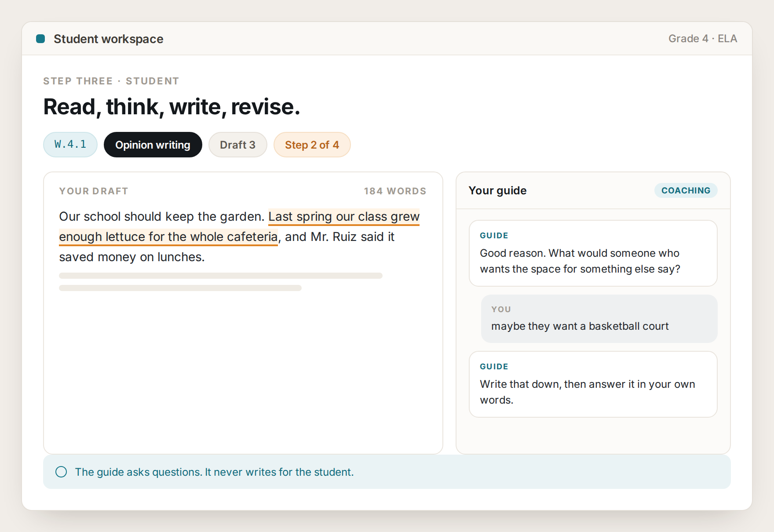Click the 184 WORDS counter

coord(395,191)
